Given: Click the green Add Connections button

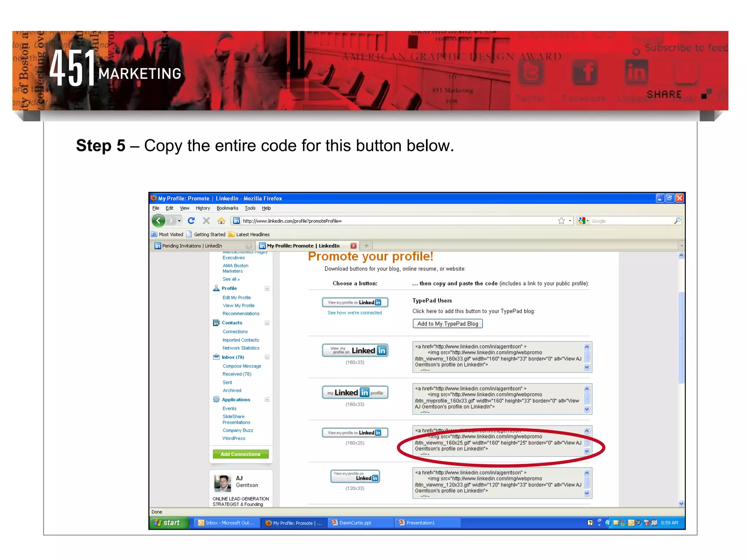Looking at the screenshot, I should pyautogui.click(x=240, y=454).
